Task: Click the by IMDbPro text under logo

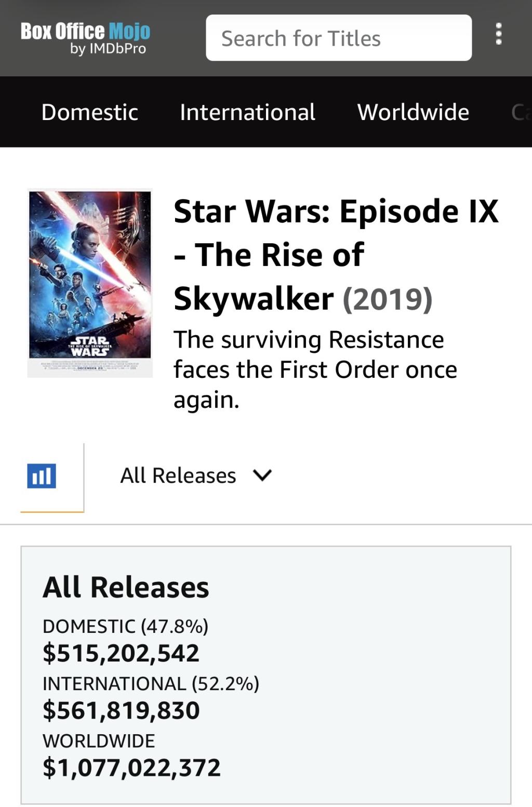Action: pos(108,49)
